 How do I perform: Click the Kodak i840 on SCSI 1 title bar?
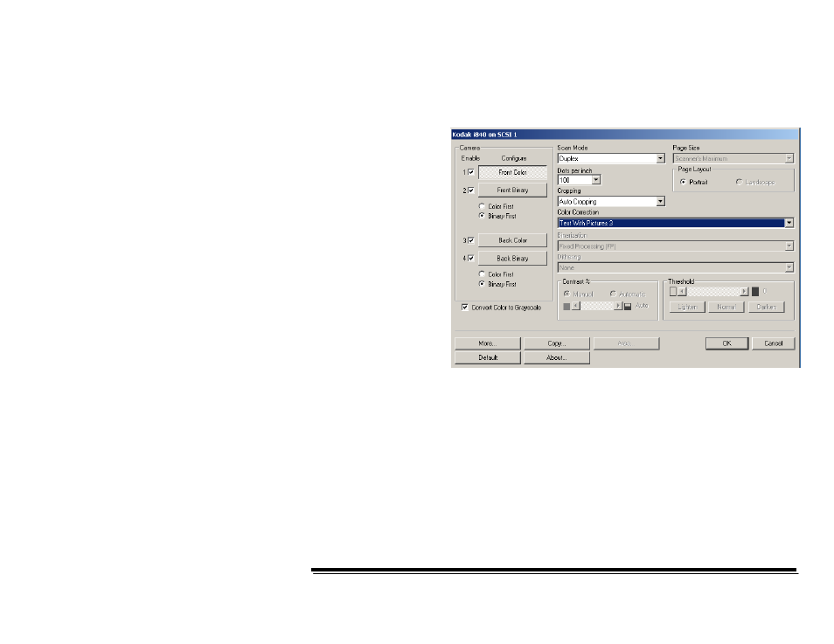click(626, 135)
